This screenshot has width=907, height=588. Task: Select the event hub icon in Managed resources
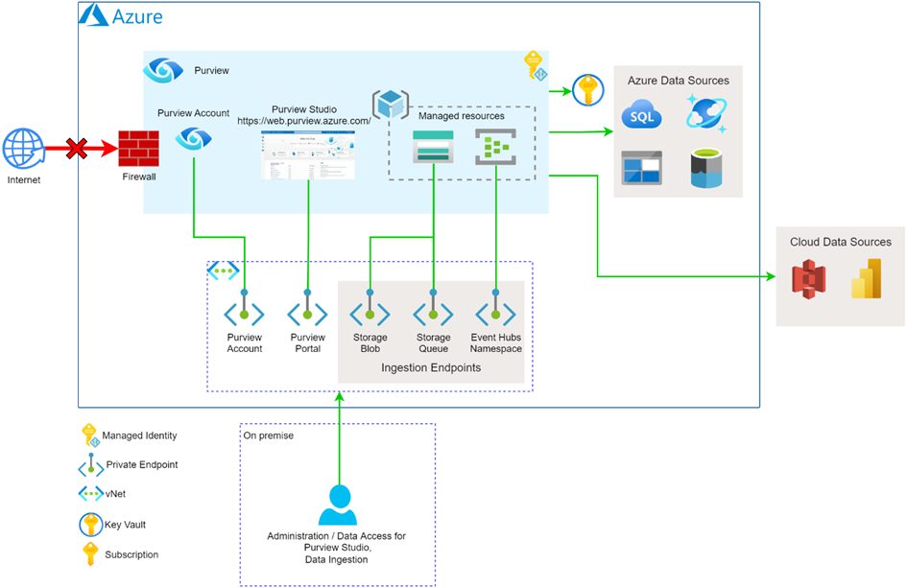(x=495, y=146)
